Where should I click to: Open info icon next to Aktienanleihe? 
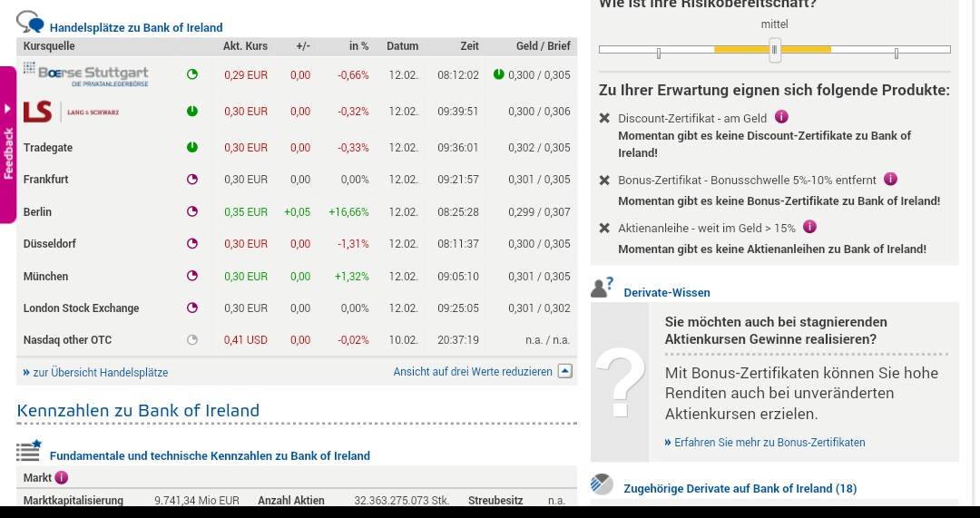809,227
